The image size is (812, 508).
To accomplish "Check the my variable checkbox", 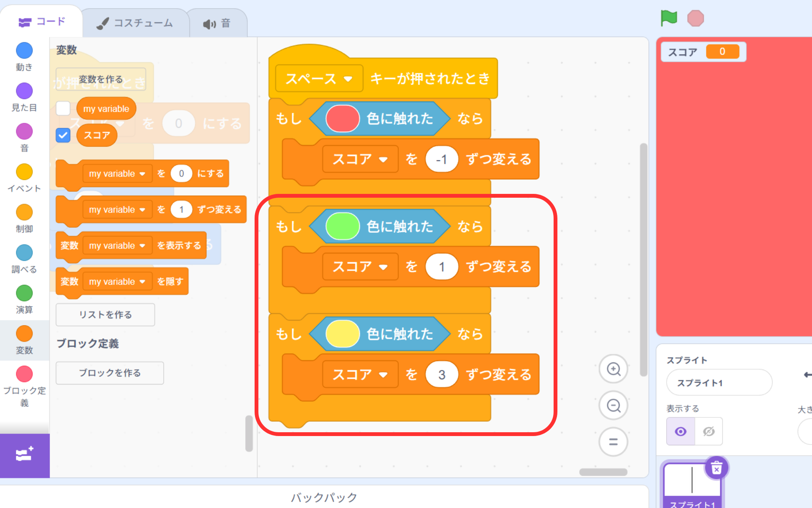I will 63,108.
